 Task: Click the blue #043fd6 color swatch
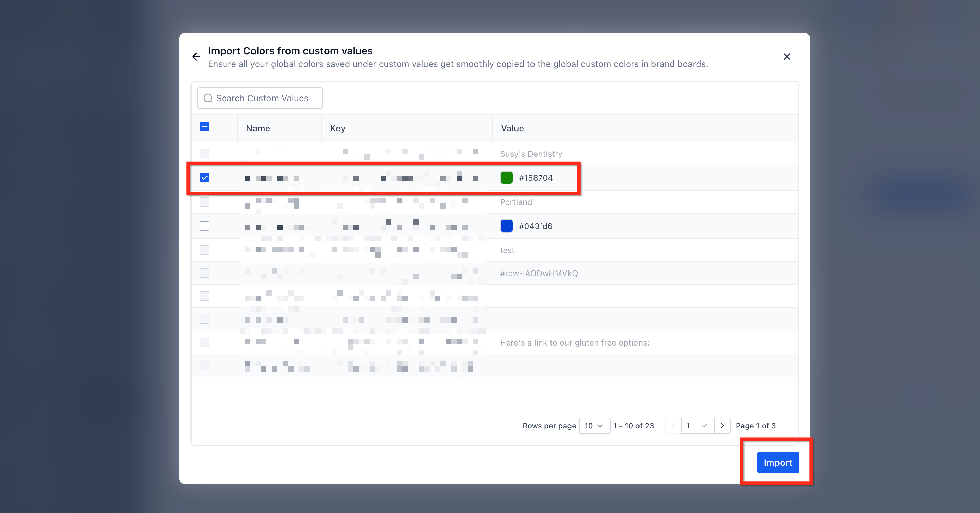[x=506, y=226]
